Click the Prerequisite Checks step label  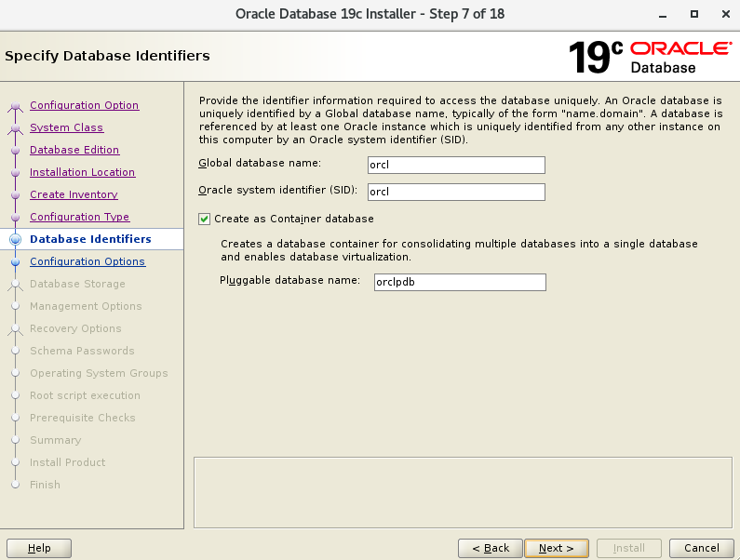pyautogui.click(x=83, y=418)
